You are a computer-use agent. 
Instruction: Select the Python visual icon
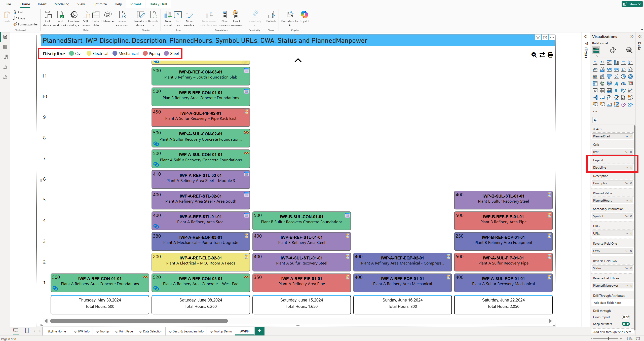pyautogui.click(x=623, y=91)
